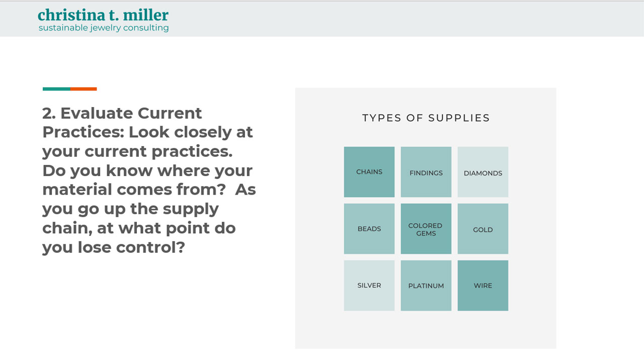Click the sustainable jewelry consulting tagline

[x=104, y=28]
